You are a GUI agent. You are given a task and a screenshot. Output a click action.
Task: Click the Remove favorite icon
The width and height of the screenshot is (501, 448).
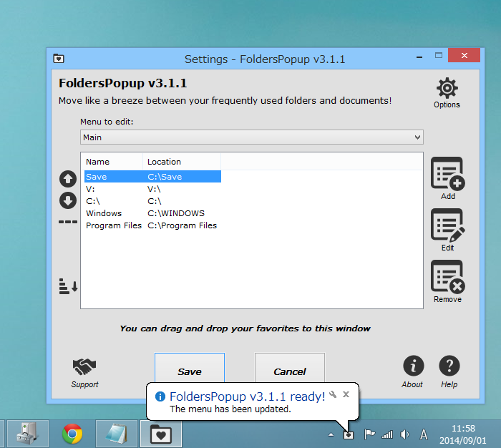447,277
